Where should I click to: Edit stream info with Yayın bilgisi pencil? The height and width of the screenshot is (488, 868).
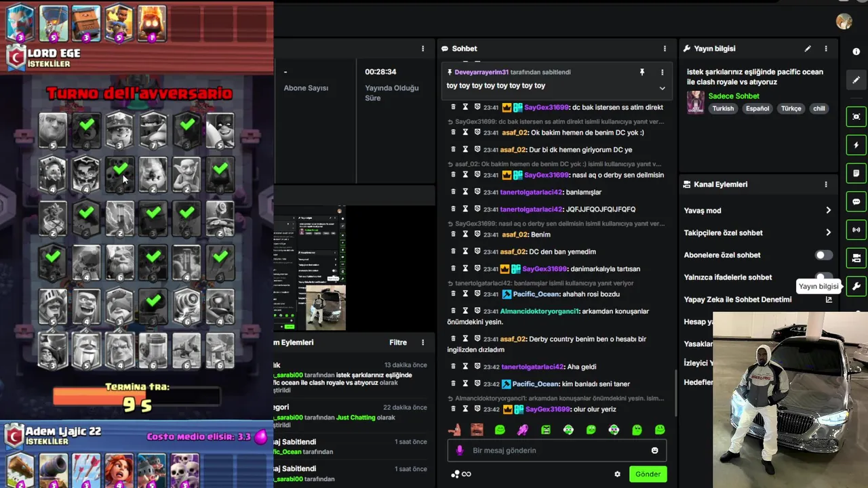(807, 49)
